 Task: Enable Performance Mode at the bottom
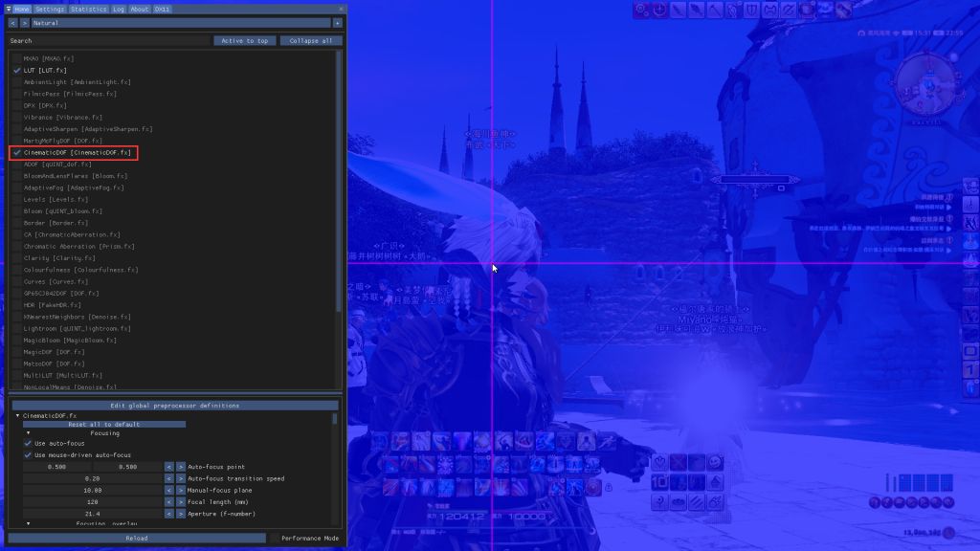click(x=276, y=539)
